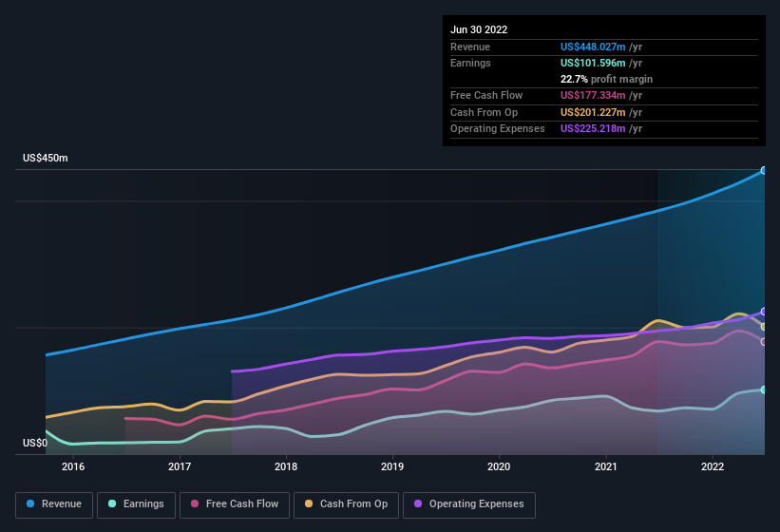
Task: Click the 2018 x-axis label
Action: tap(286, 466)
